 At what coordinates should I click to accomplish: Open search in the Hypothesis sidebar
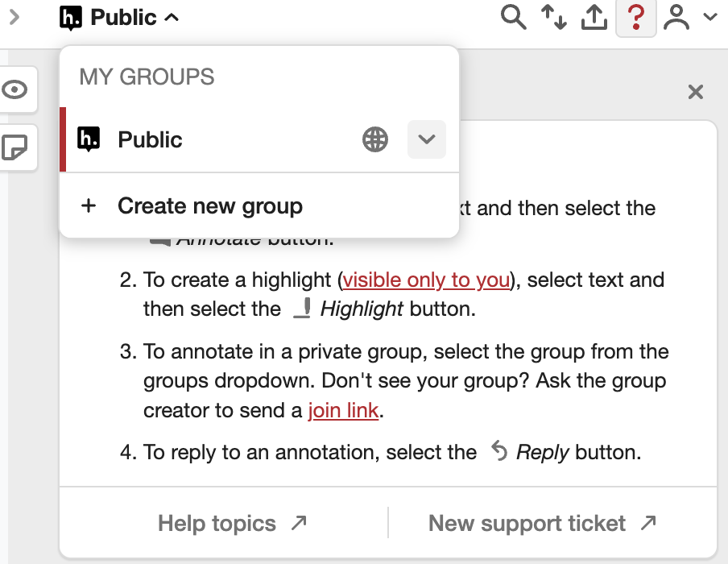pos(514,17)
